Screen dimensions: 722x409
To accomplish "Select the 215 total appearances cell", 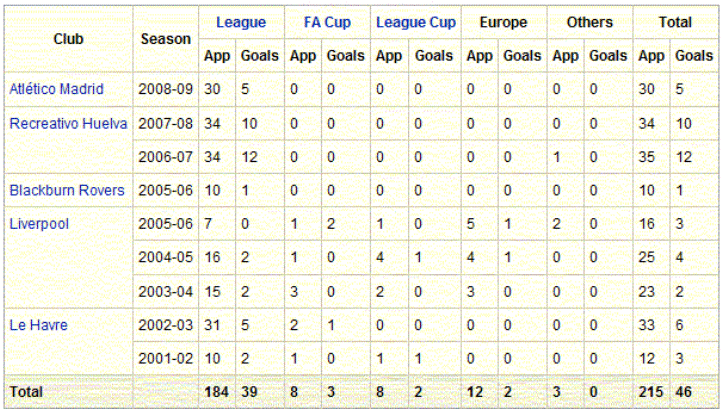I will pos(651,393).
